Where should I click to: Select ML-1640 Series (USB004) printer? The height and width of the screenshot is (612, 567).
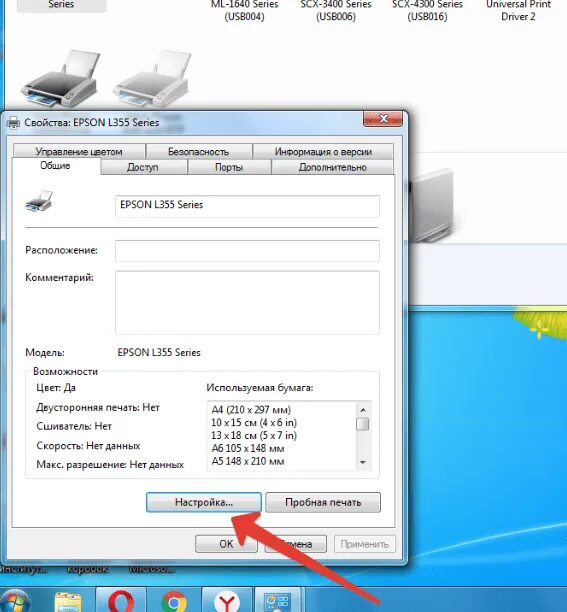(245, 11)
